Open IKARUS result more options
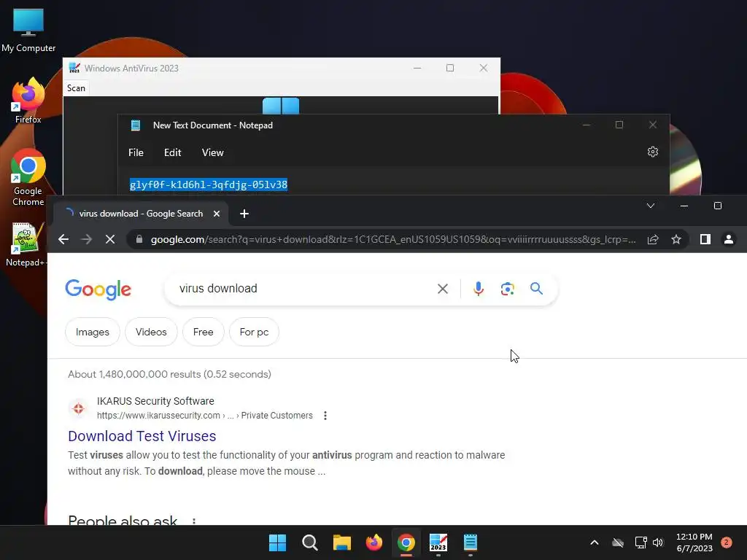 point(325,416)
